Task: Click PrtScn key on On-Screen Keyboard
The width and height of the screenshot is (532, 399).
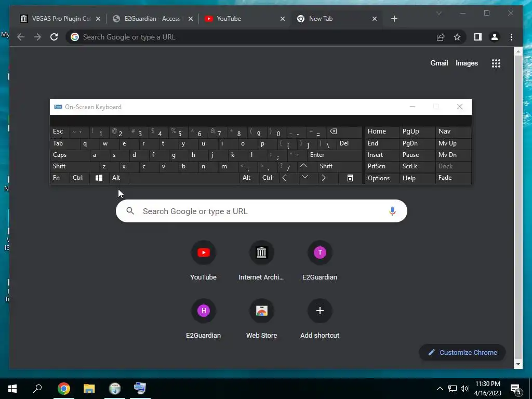Action: tap(382, 166)
